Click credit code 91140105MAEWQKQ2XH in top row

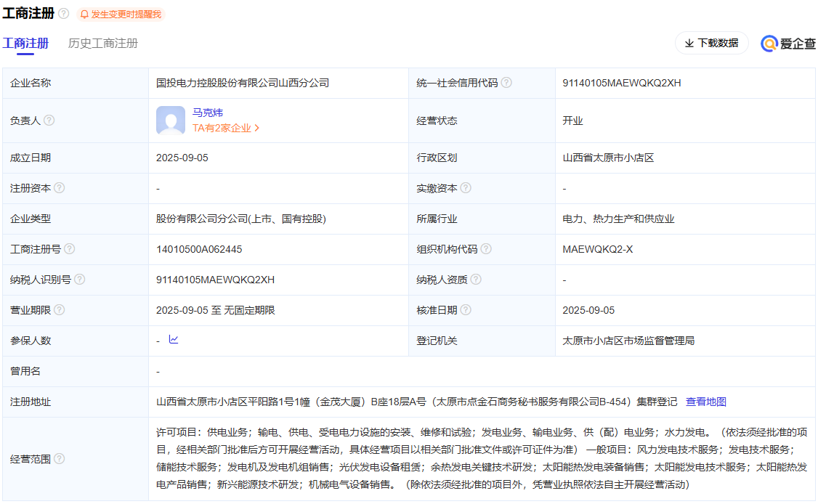(621, 83)
